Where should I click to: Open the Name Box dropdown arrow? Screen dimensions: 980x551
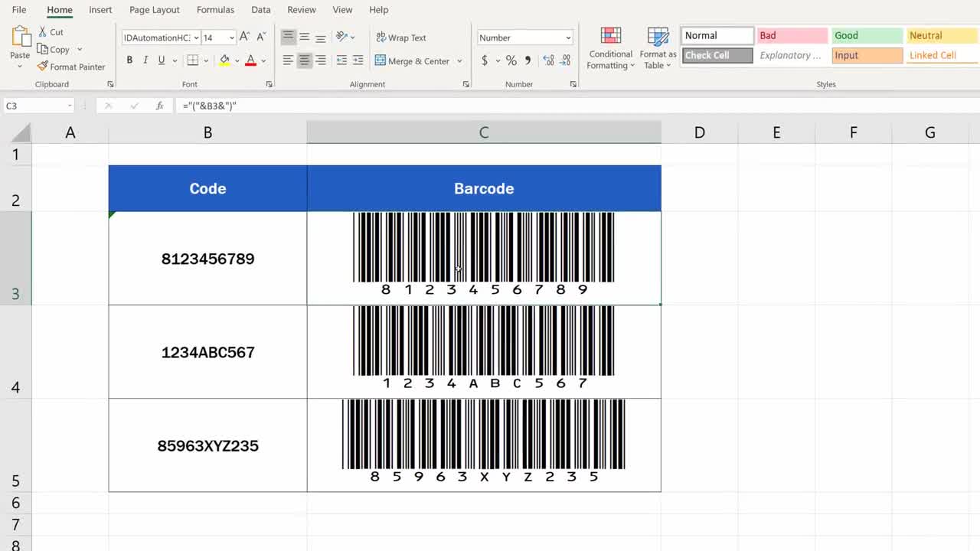pos(70,106)
